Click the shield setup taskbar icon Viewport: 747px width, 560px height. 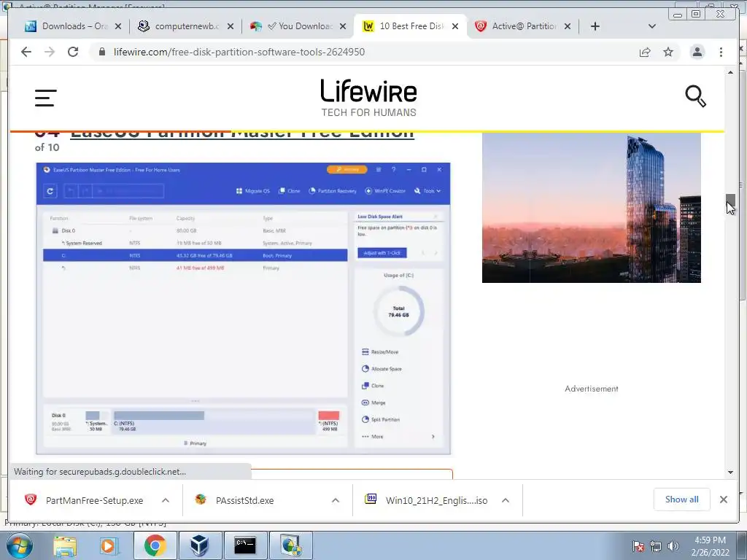point(290,545)
